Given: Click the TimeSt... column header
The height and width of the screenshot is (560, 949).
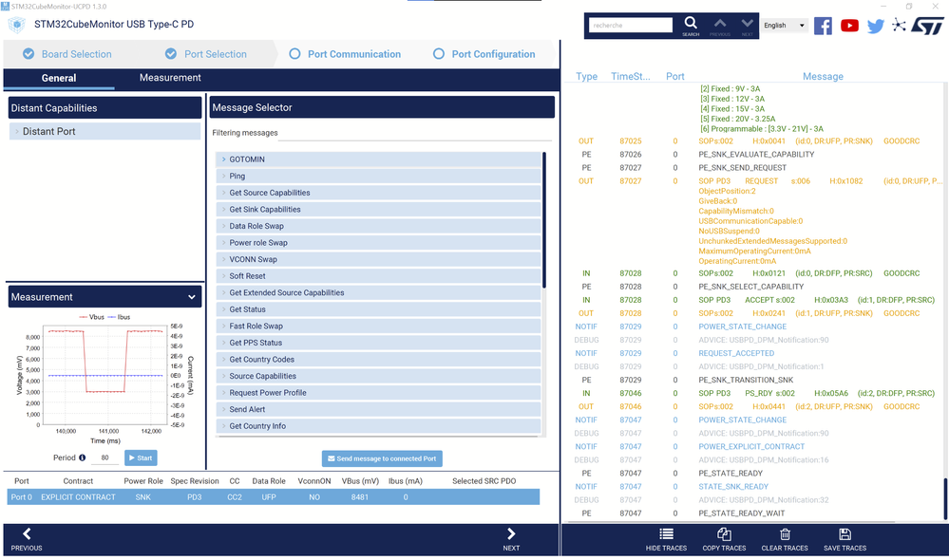Looking at the screenshot, I should (630, 76).
